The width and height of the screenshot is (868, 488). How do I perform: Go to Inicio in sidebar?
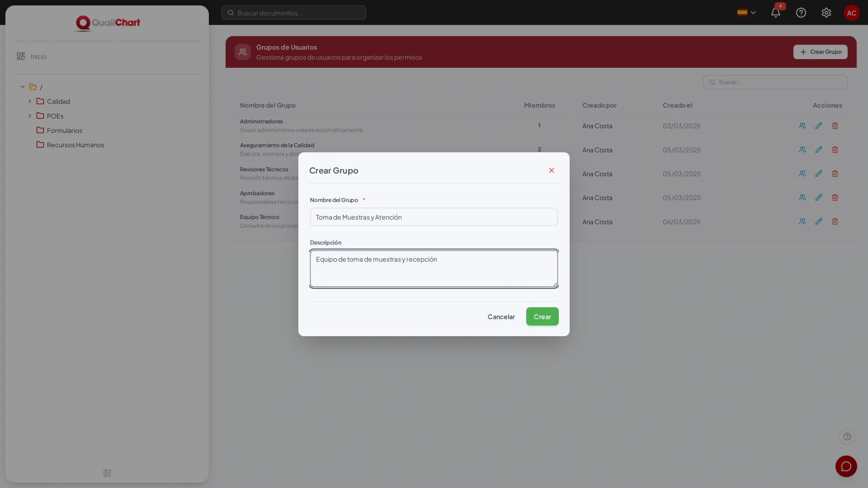coord(31,56)
